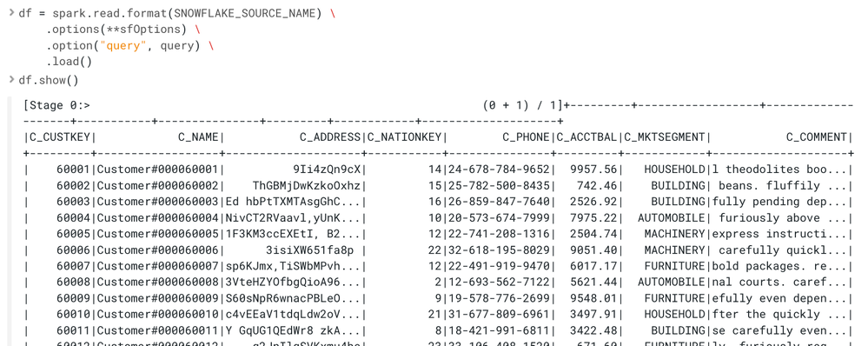
Task: Click comment express instructi... cell
Action: click(779, 234)
